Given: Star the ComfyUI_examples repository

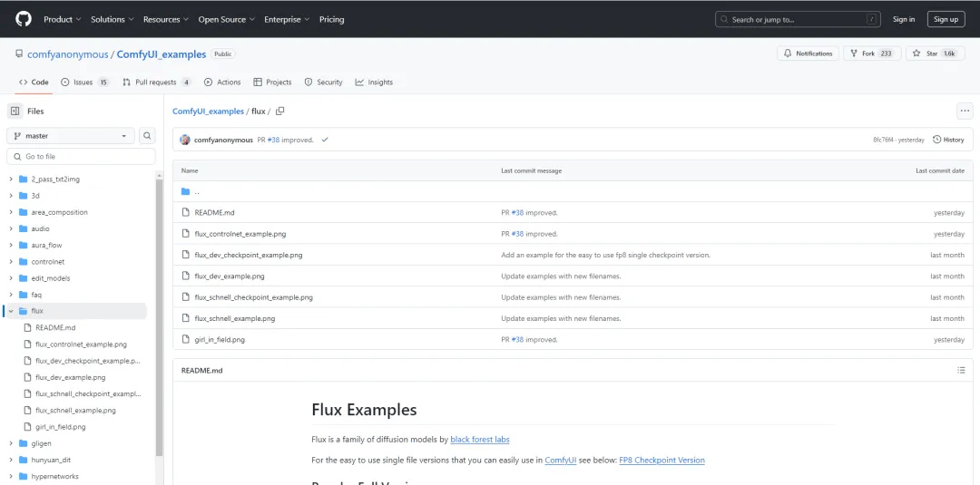Looking at the screenshot, I should tap(935, 53).
